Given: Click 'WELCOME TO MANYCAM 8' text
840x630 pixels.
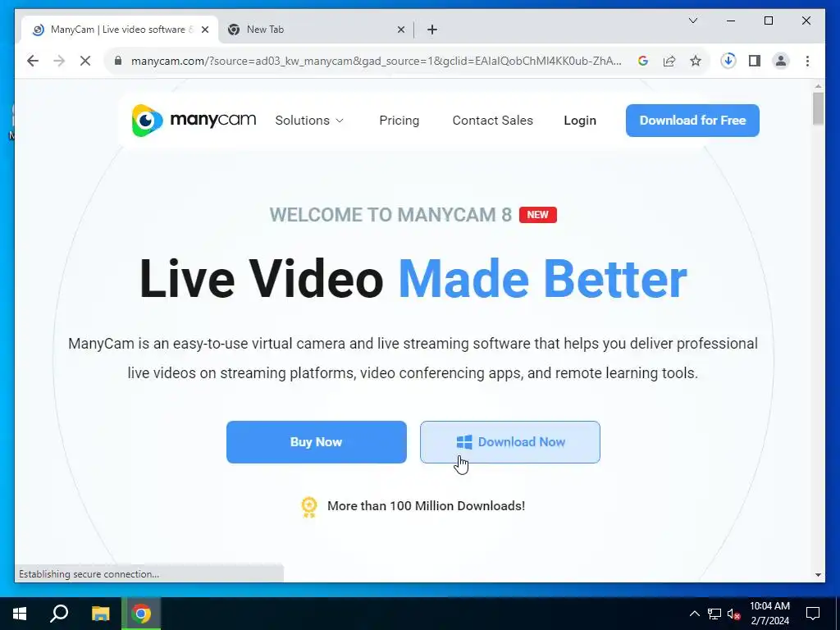Looking at the screenshot, I should pos(390,215).
